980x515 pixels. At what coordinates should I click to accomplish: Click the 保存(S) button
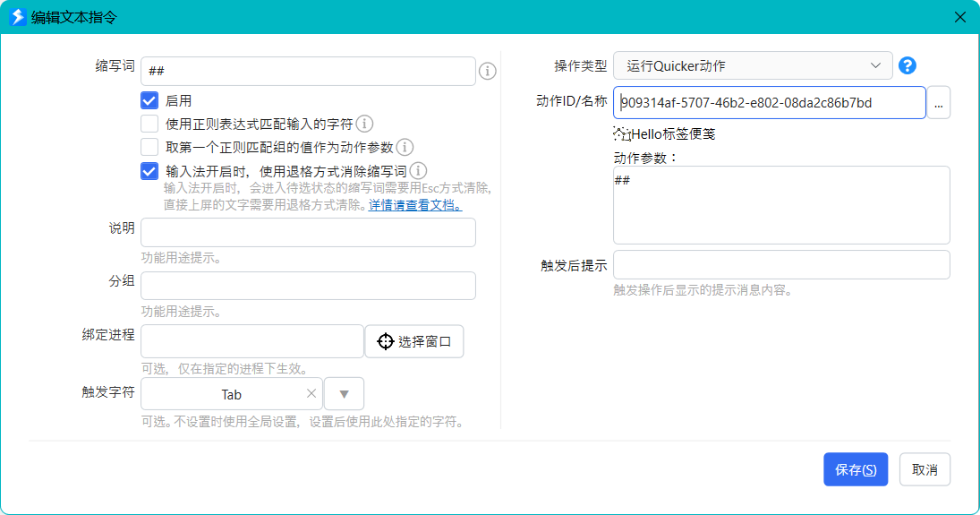(856, 469)
